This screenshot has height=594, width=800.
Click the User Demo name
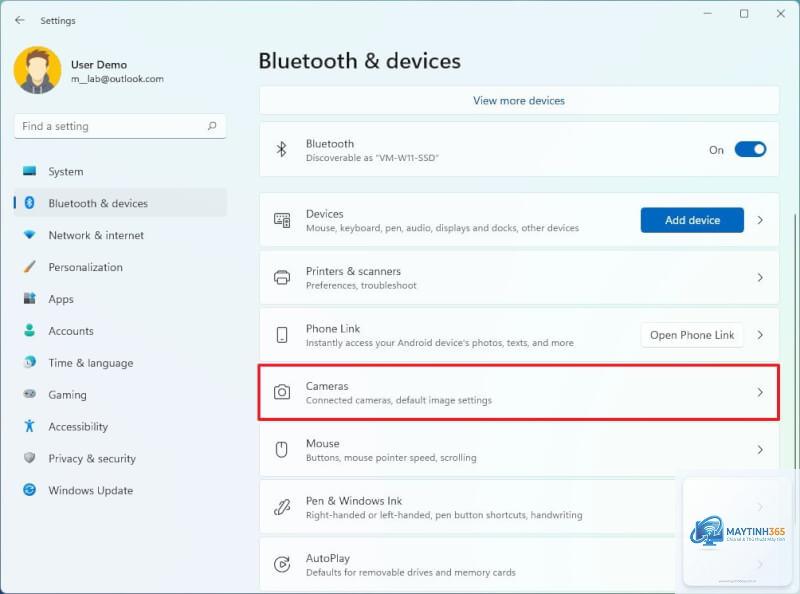pyautogui.click(x=99, y=65)
